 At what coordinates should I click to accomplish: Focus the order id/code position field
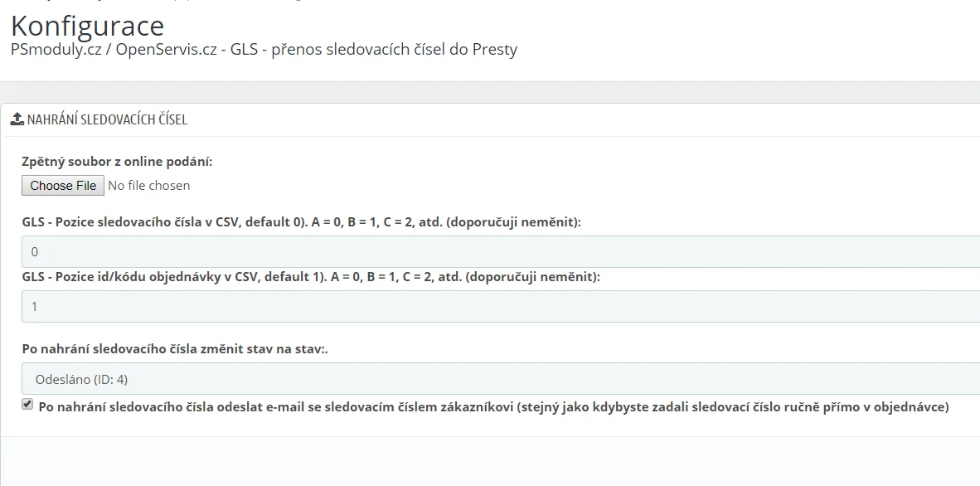pyautogui.click(x=497, y=306)
